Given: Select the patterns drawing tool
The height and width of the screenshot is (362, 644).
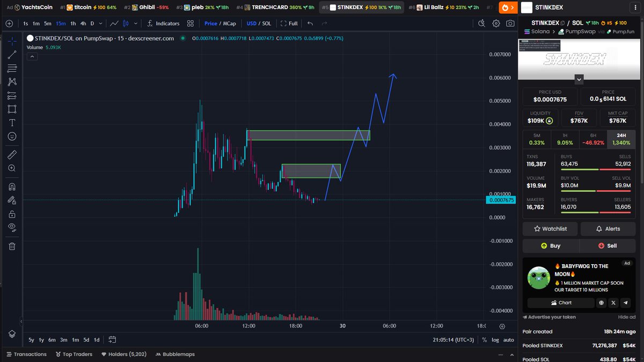Looking at the screenshot, I should pos(12,82).
